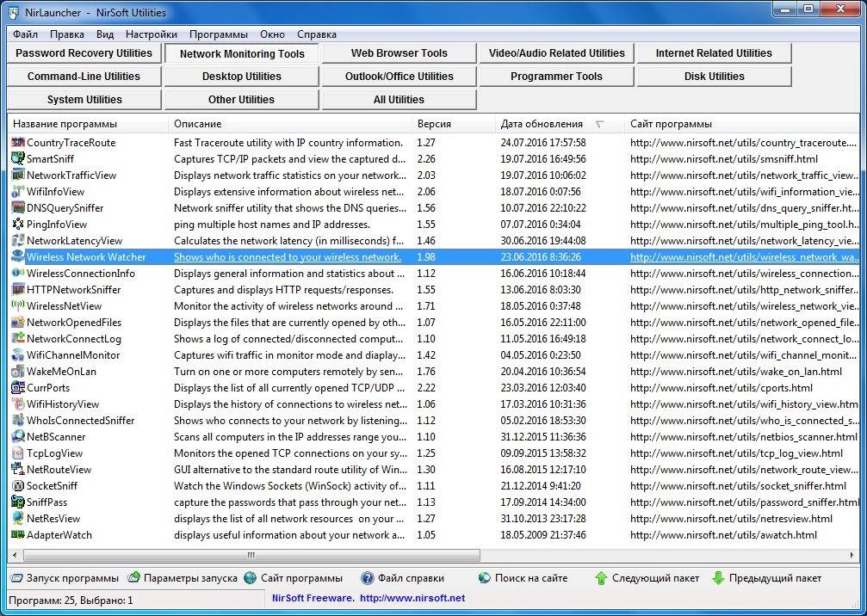This screenshot has width=867, height=616.
Task: Sort by Дата обновления column header
Action: [560, 124]
